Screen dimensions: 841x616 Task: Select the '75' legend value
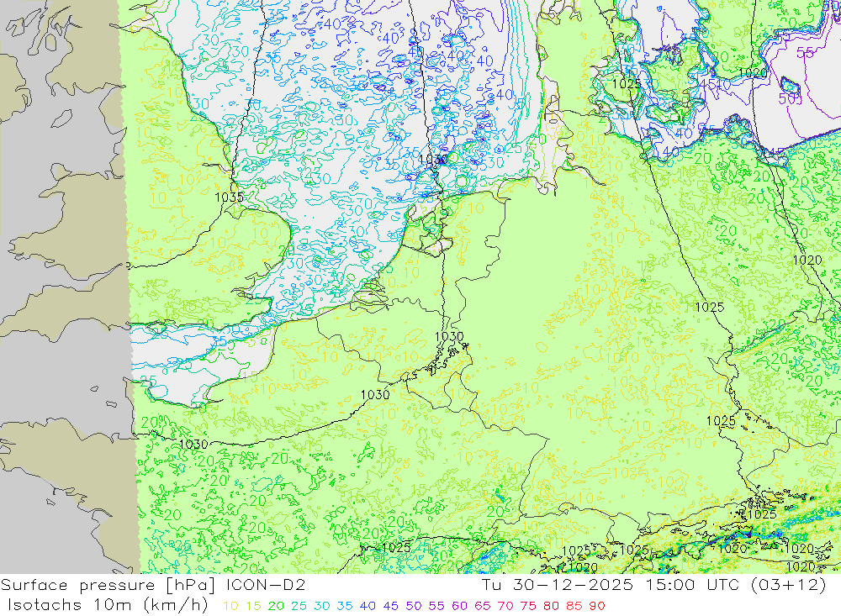(x=528, y=607)
